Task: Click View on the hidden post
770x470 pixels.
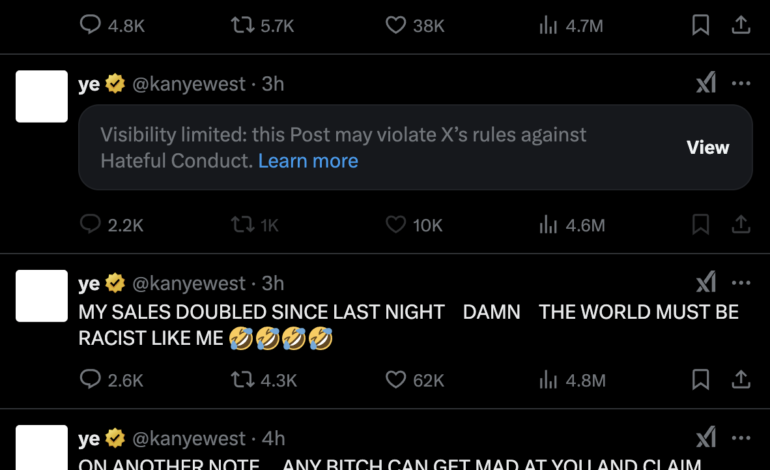Action: pyautogui.click(x=707, y=147)
